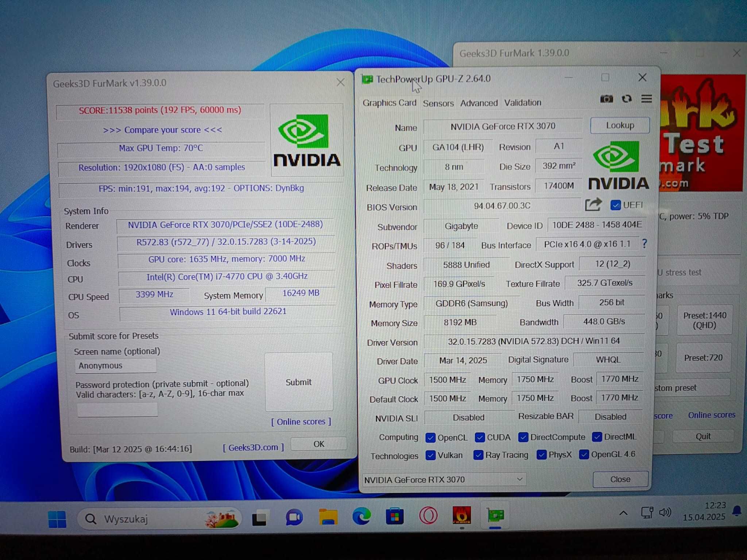
Task: Open Online scores in the FurMark main window
Action: [x=712, y=415]
